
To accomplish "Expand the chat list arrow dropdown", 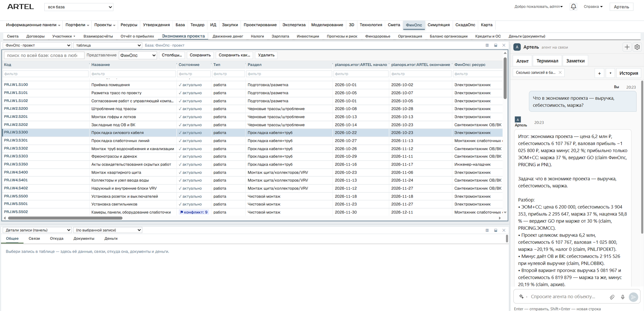I will click(610, 73).
